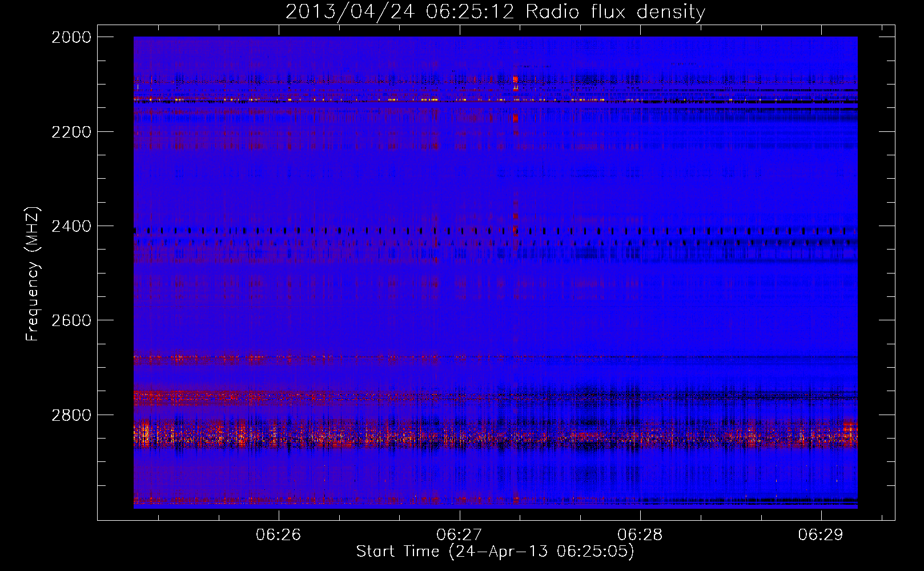Viewport: 924px width, 571px height.
Task: Click the 2000 frequency axis label
Action: (x=71, y=37)
